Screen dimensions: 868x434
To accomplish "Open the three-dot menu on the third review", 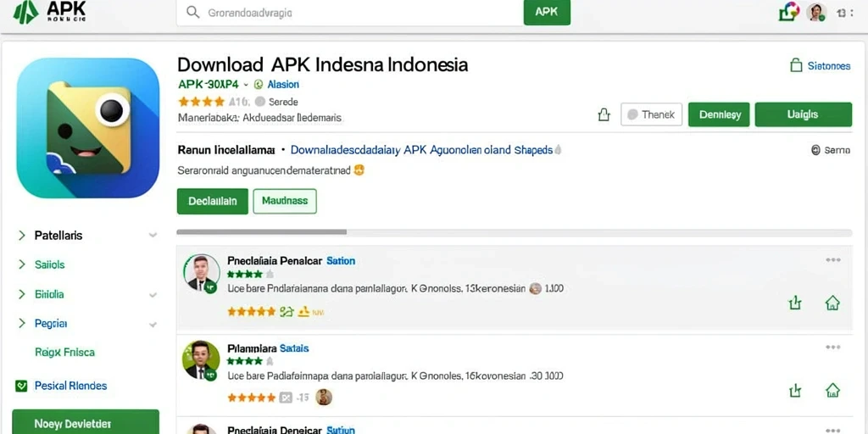I will 833,430.
